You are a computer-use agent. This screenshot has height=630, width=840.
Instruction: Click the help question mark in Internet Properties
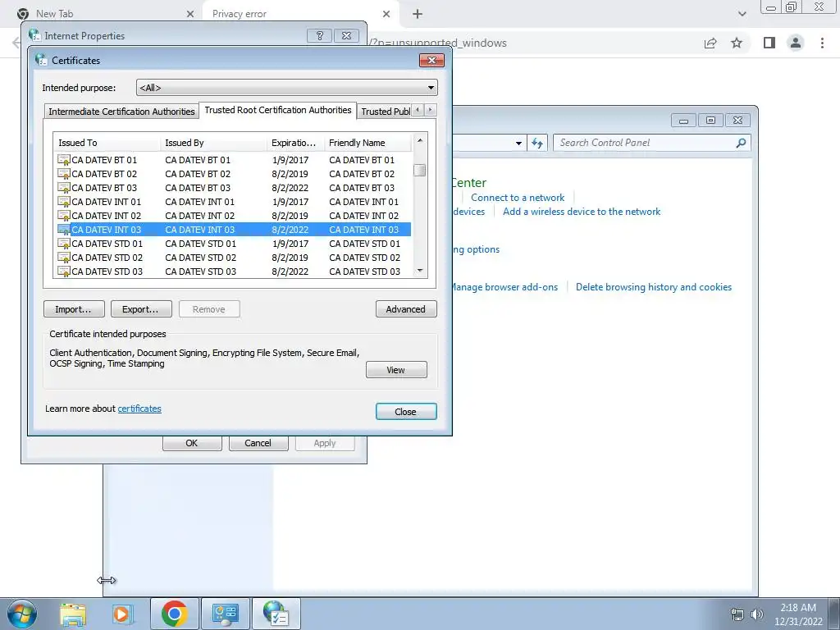[320, 36]
